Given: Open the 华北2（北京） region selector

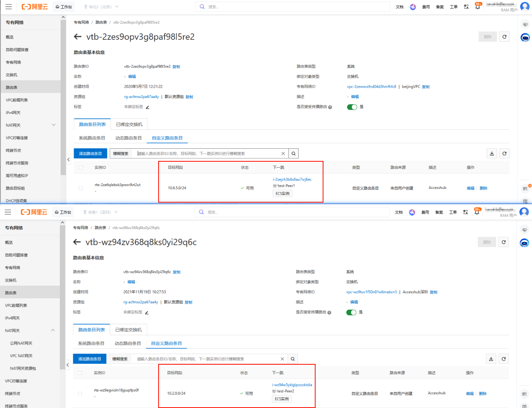Looking at the screenshot, I should 101,7.
